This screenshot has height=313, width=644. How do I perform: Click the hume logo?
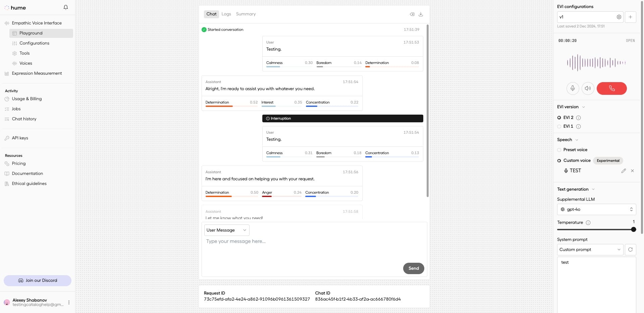point(15,8)
